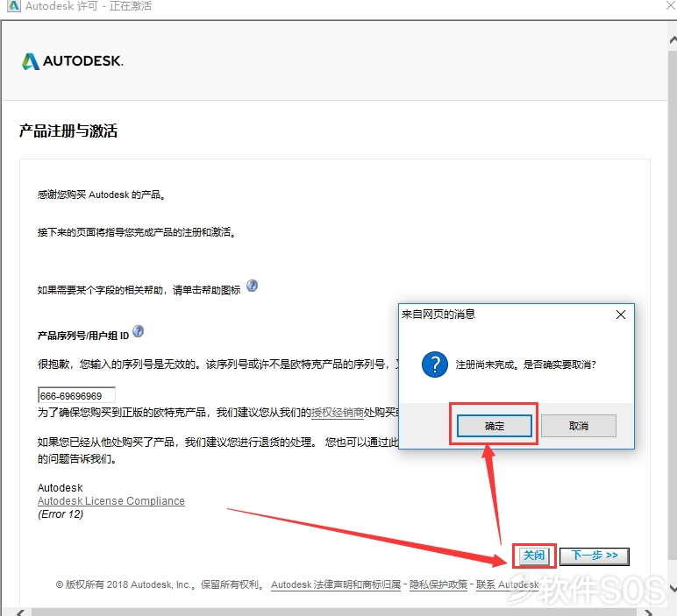Click the horizontal scrollbar right arrow
Image resolution: width=677 pixels, height=616 pixels.
[649, 612]
